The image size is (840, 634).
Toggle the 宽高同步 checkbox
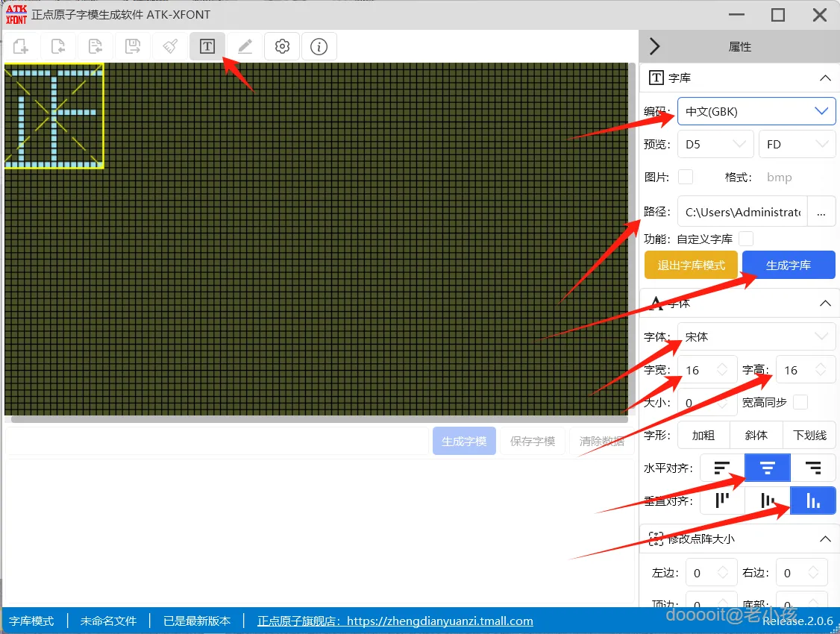click(x=800, y=402)
